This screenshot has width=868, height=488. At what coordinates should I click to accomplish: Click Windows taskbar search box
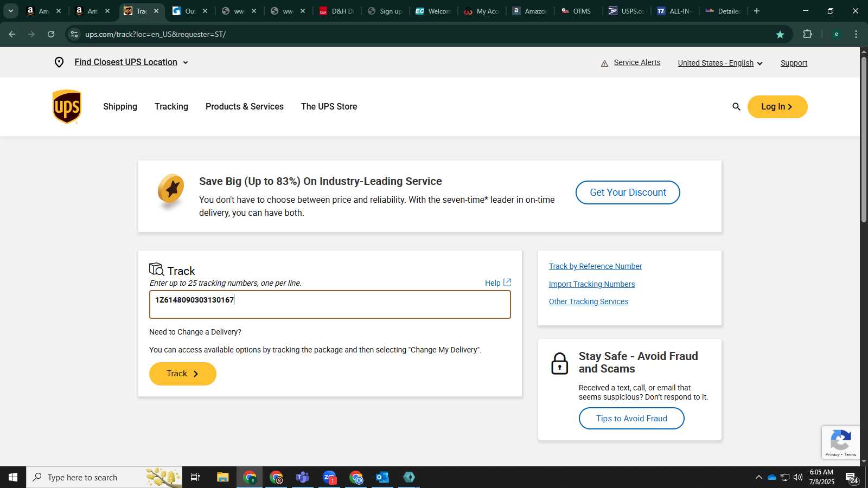pyautogui.click(x=104, y=477)
